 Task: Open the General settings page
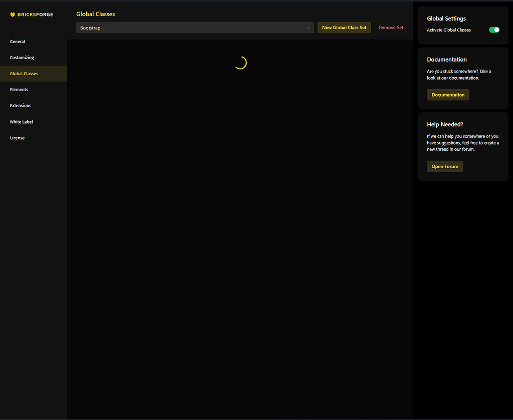click(17, 42)
